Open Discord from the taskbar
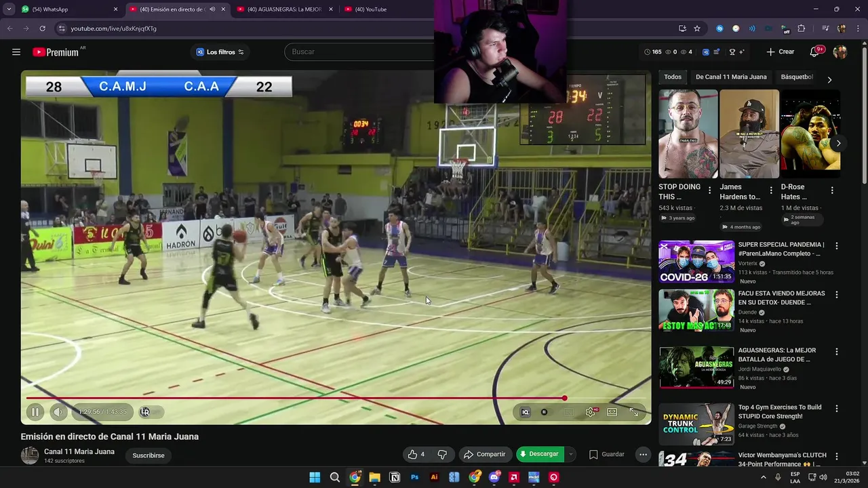 494,477
